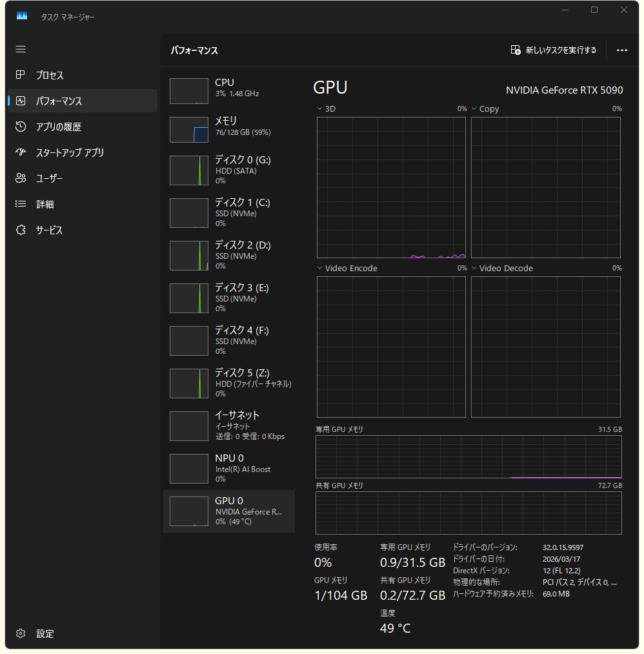Click 新しいタスクを実行する button
This screenshot has width=644, height=654.
click(554, 50)
